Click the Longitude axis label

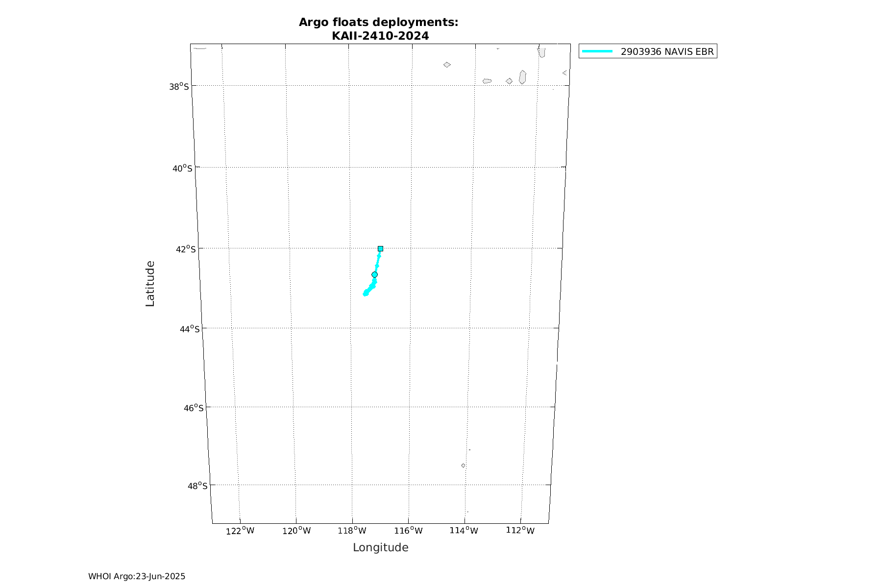pyautogui.click(x=380, y=547)
